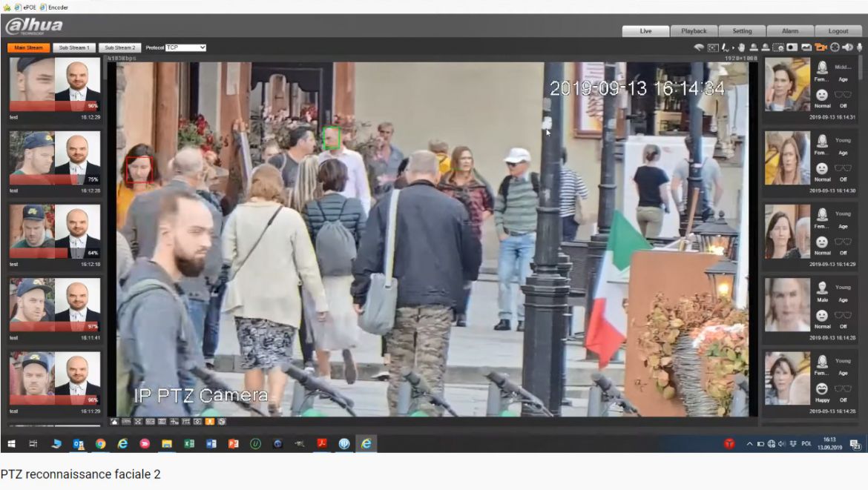Click the POL keyboard language indicator
This screenshot has height=490, width=868.
[806, 443]
